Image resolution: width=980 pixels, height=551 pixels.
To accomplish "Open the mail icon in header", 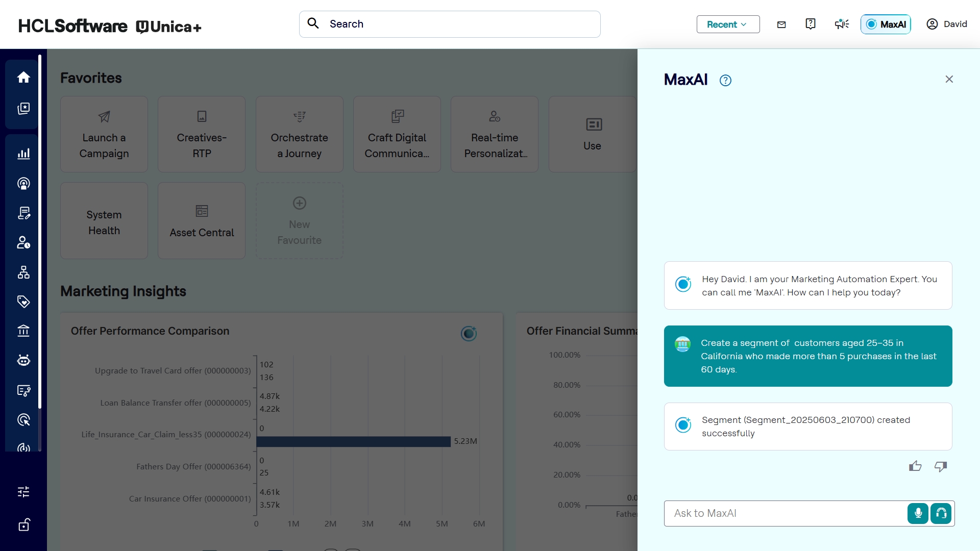I will pos(781,24).
